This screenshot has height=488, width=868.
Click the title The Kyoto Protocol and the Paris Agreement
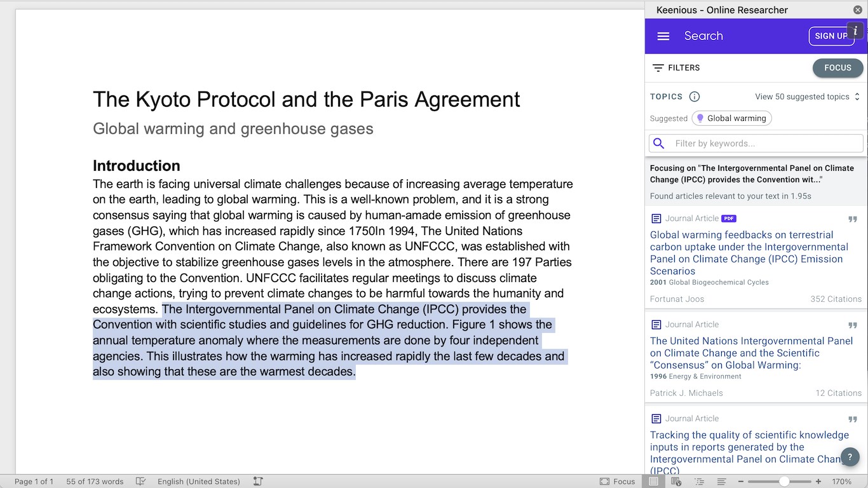click(306, 99)
